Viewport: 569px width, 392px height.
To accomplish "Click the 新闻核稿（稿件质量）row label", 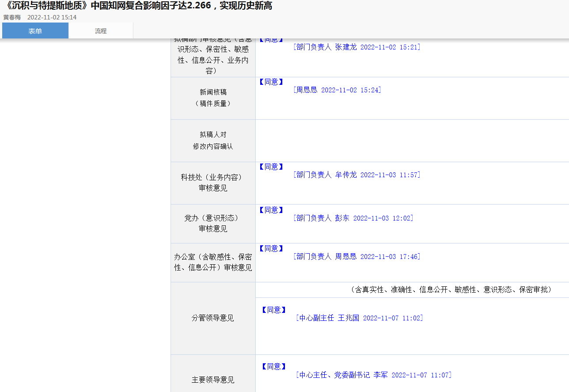I will pyautogui.click(x=213, y=98).
